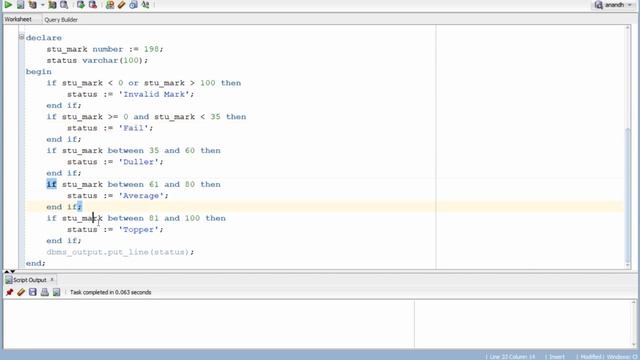This screenshot has width=640, height=360.
Task: Click the dbms_output.put_line(status) line
Action: (120, 252)
